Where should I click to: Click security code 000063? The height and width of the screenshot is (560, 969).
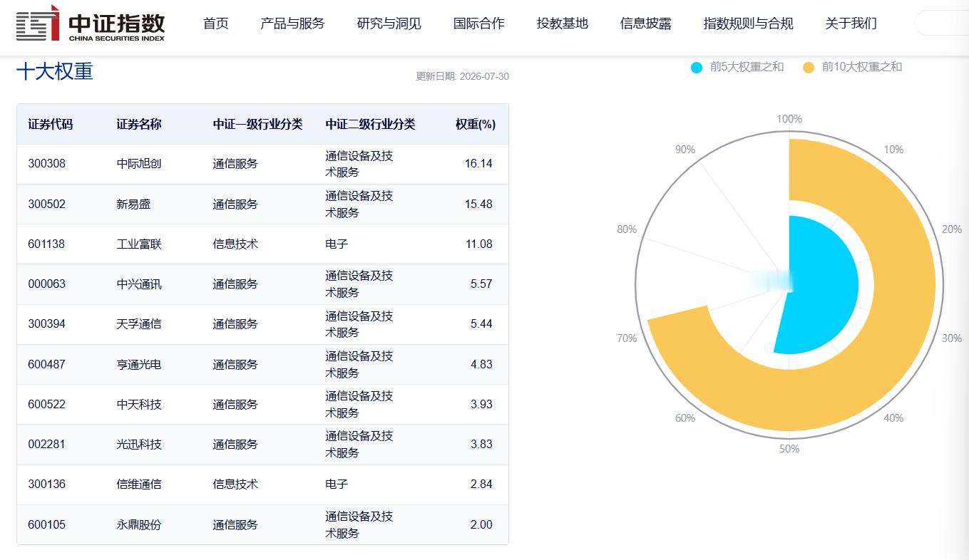[x=47, y=284]
